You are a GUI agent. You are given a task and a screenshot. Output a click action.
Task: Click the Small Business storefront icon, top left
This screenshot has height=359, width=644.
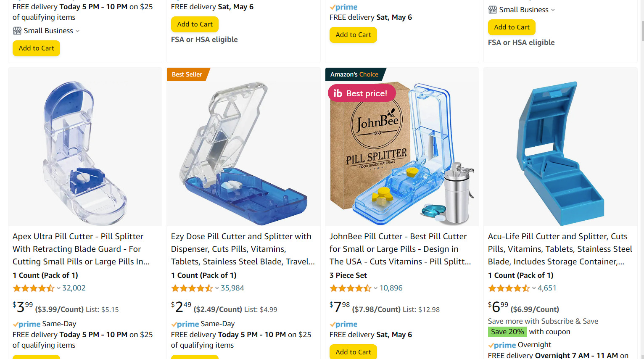pos(17,31)
